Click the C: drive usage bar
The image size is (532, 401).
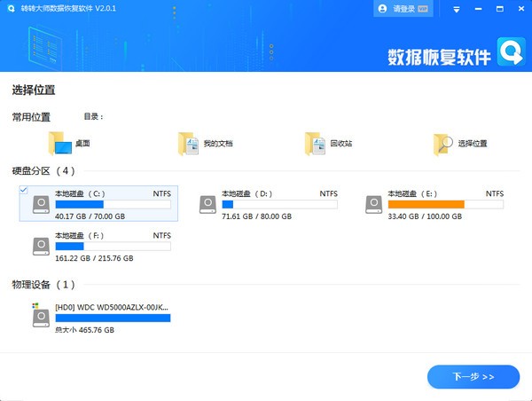(x=113, y=204)
